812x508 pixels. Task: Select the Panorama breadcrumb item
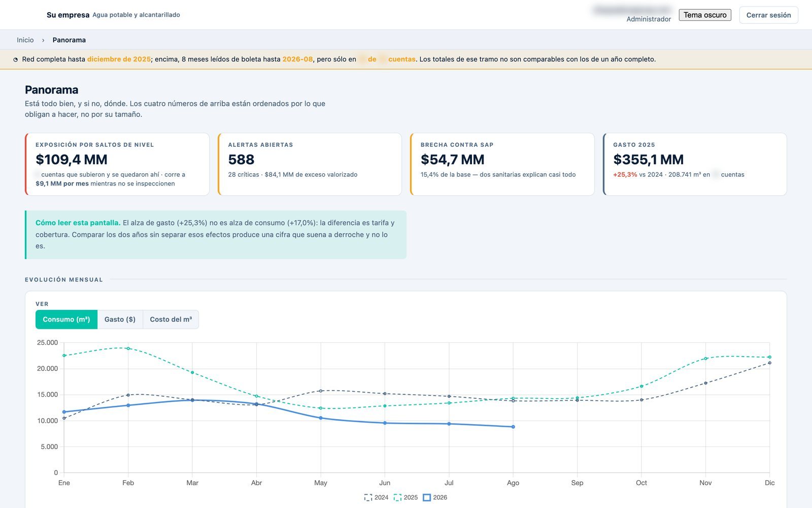point(69,40)
